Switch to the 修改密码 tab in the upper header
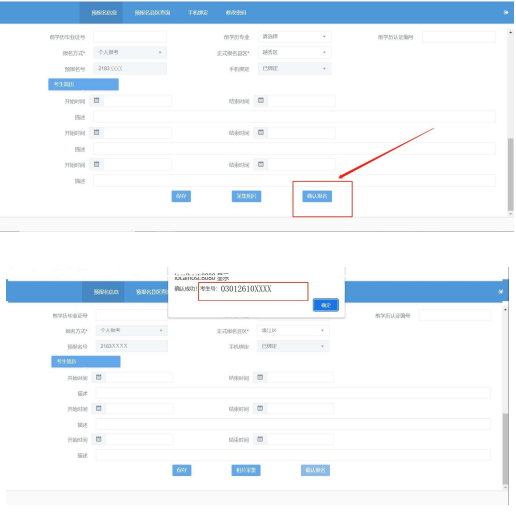The height and width of the screenshot is (512, 516). [236, 13]
